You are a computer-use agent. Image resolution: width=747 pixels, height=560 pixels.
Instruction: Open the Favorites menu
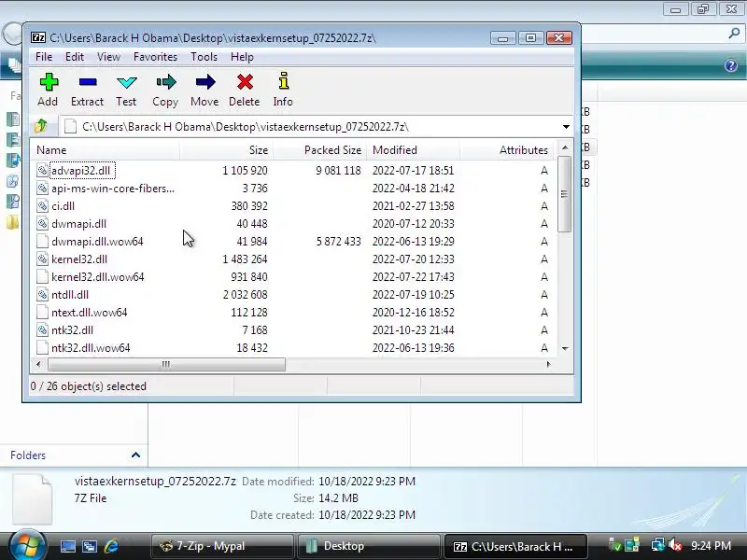[x=155, y=57]
